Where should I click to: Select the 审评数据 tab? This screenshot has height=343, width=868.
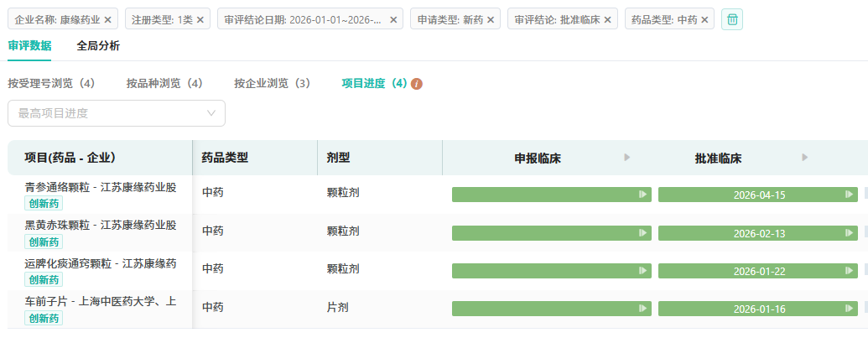coord(29,46)
